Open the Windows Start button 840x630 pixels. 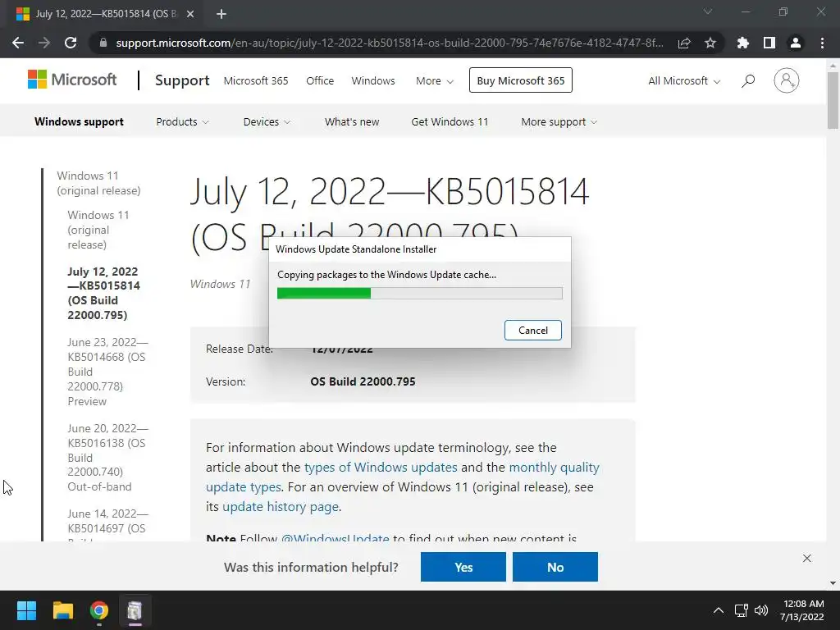26,610
